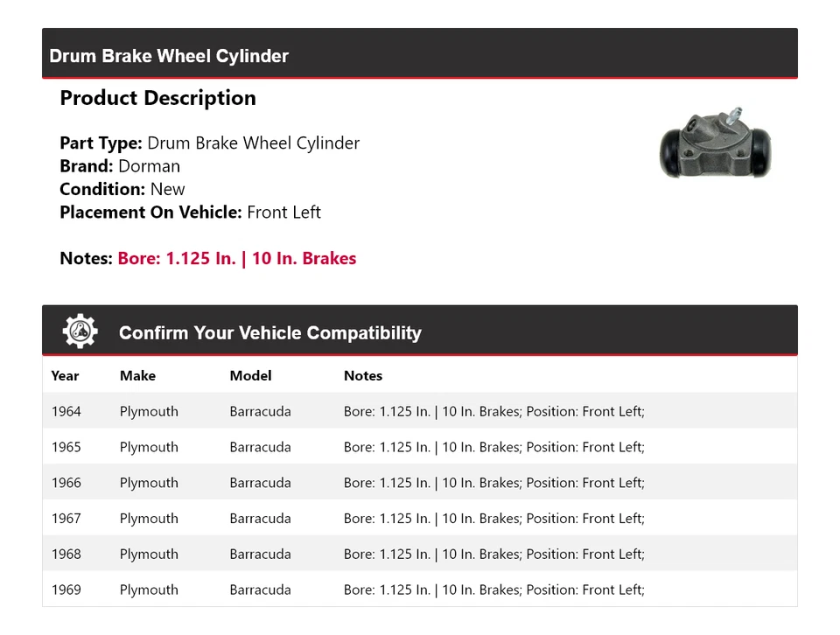Select the 1969 Plymouth Barracuda row

click(x=419, y=590)
